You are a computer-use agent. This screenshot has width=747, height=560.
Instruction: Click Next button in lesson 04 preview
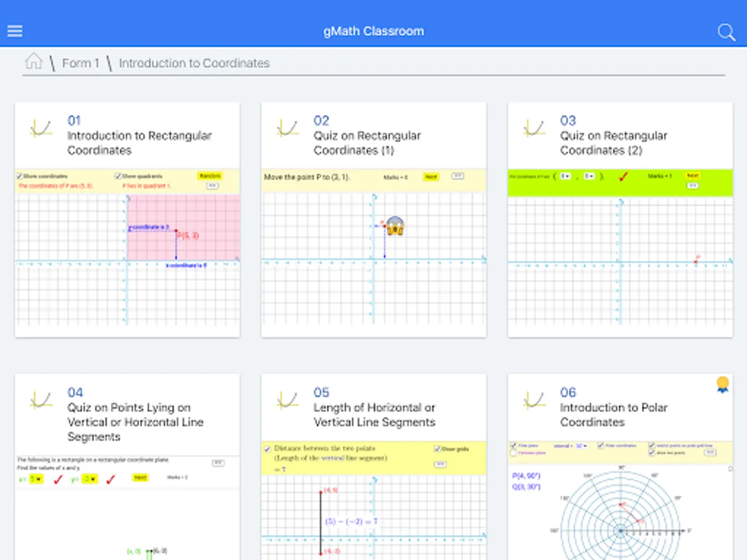click(140, 477)
